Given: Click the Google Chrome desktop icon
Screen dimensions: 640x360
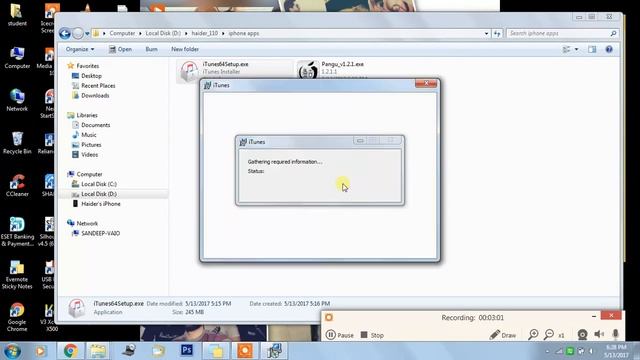Looking at the screenshot, I should point(17,317).
